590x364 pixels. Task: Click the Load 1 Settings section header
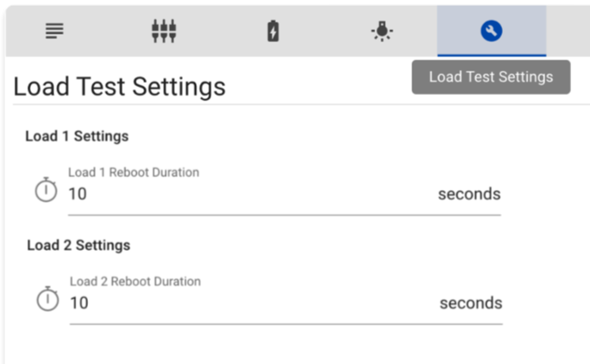pyautogui.click(x=77, y=136)
